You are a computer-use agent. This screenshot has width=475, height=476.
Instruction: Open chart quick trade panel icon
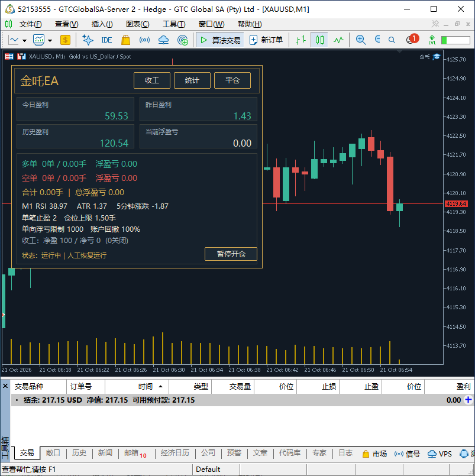point(21,56)
